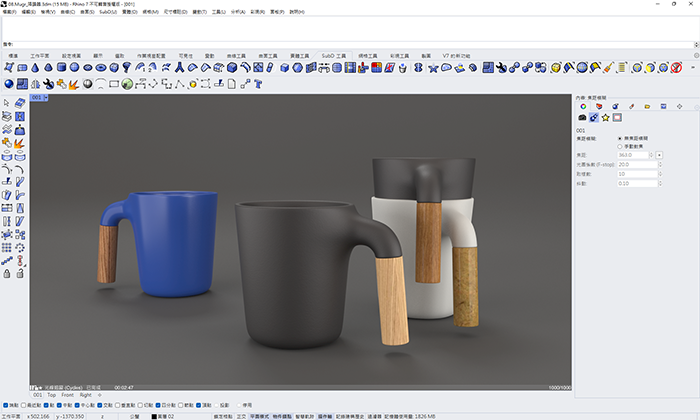Open the paintbrush Materials tab icon
This screenshot has height=420, width=700.
pos(631,105)
